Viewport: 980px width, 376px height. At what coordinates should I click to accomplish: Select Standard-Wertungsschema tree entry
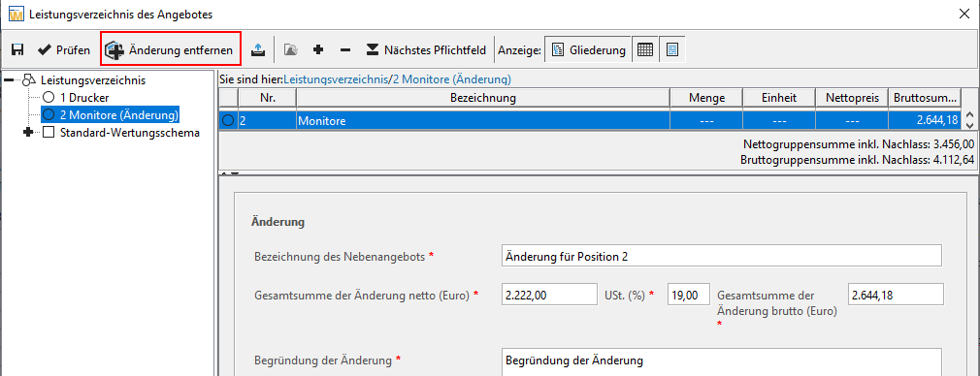[130, 133]
